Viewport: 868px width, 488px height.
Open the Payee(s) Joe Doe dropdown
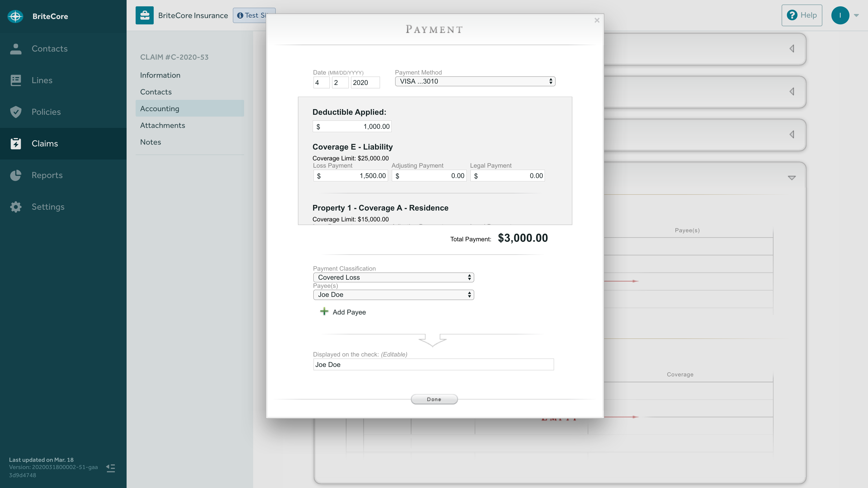(394, 295)
